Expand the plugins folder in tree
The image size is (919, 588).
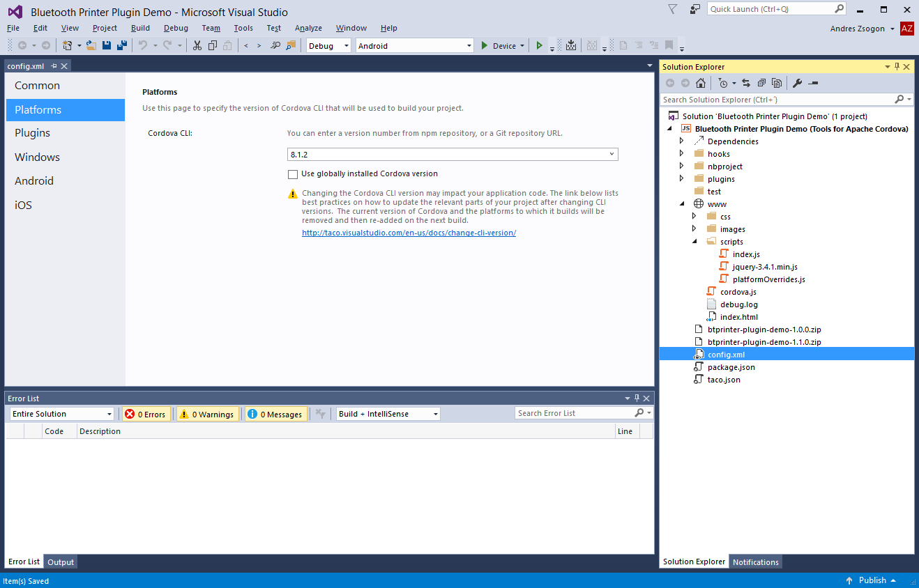pyautogui.click(x=682, y=179)
